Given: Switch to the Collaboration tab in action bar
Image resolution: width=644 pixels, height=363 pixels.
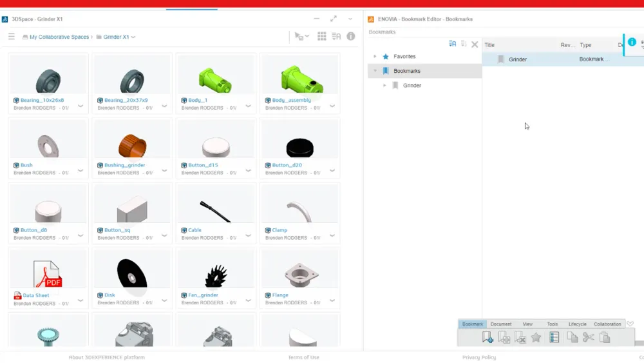Looking at the screenshot, I should [607, 324].
